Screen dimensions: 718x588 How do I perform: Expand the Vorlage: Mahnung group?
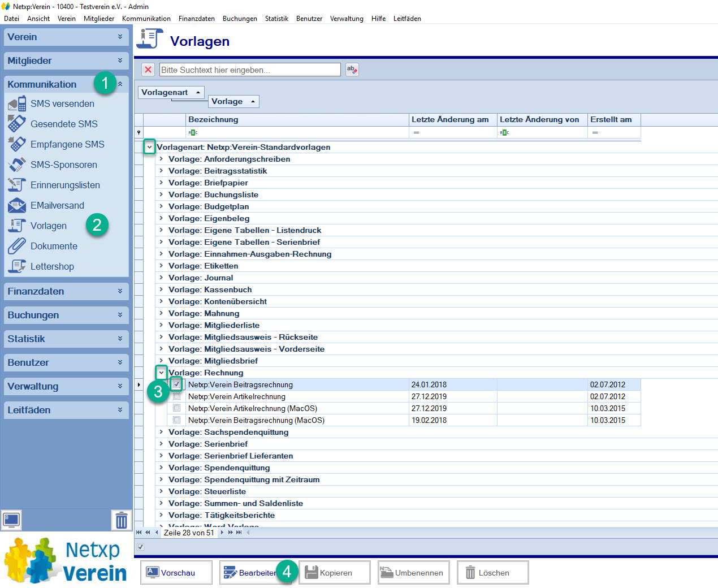(x=161, y=313)
